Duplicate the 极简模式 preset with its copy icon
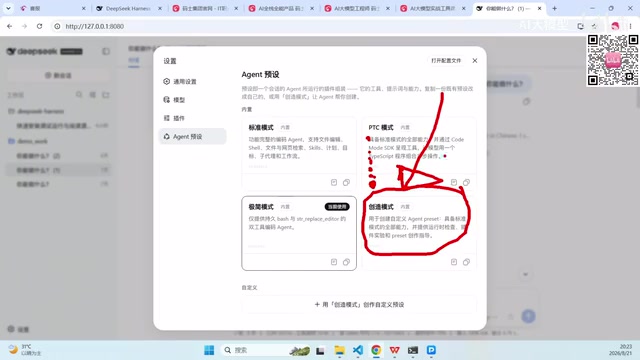Image resolution: width=640 pixels, height=360 pixels. (x=346, y=262)
